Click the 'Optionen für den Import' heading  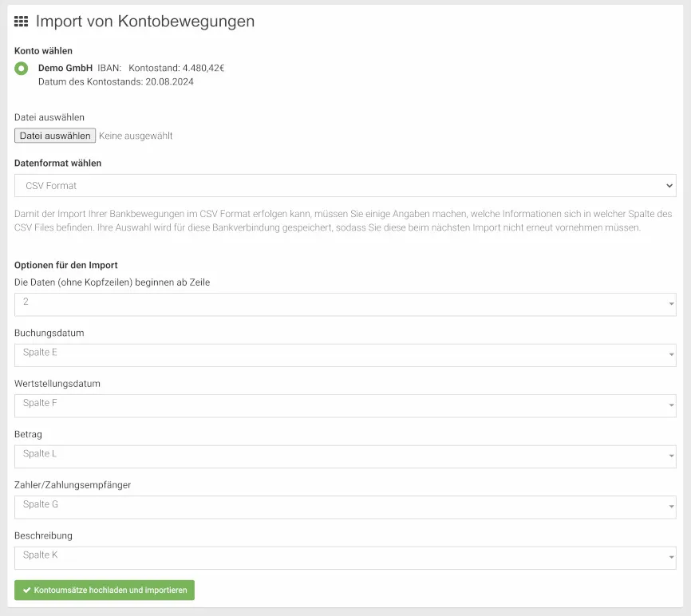[66, 265]
